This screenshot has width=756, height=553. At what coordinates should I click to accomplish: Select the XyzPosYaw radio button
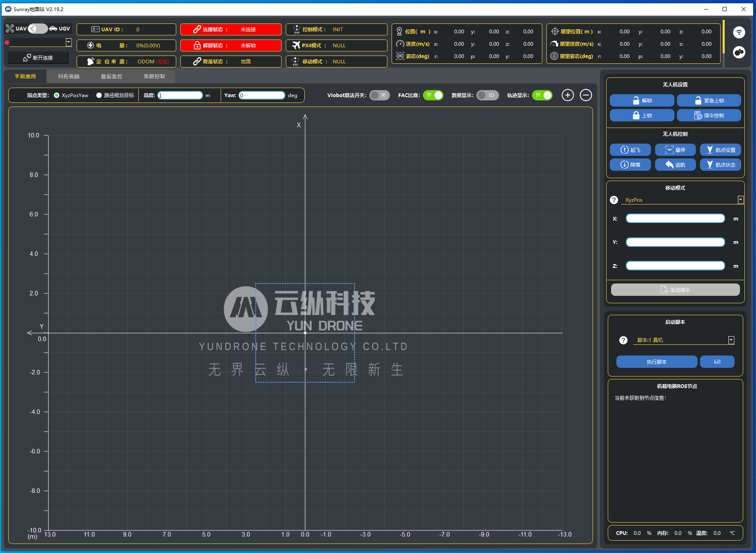(x=57, y=95)
